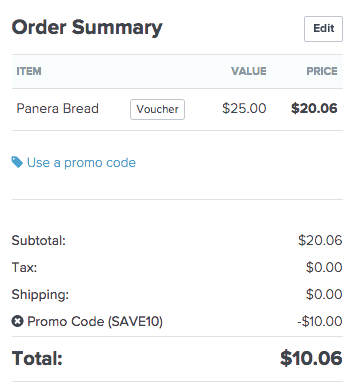Click the Edit button
This screenshot has width=364, height=383.
click(323, 29)
